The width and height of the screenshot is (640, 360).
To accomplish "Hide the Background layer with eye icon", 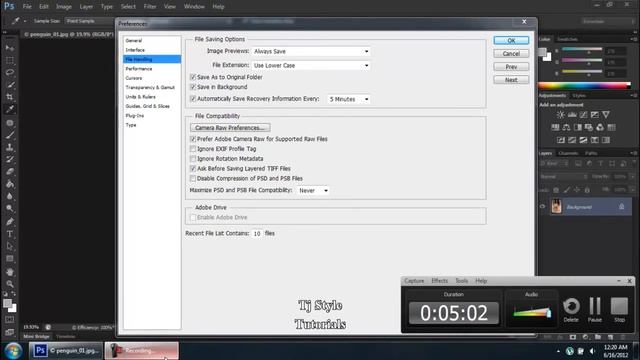I will coord(542,207).
